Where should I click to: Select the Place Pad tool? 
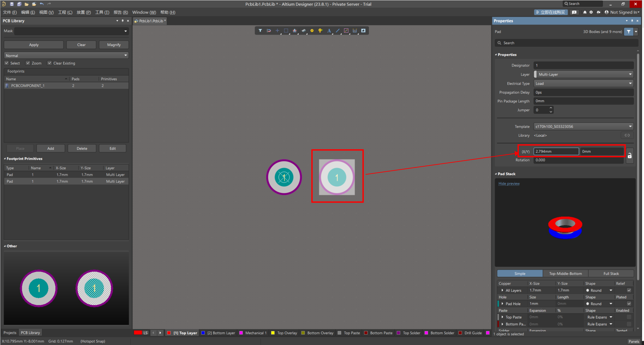312,30
